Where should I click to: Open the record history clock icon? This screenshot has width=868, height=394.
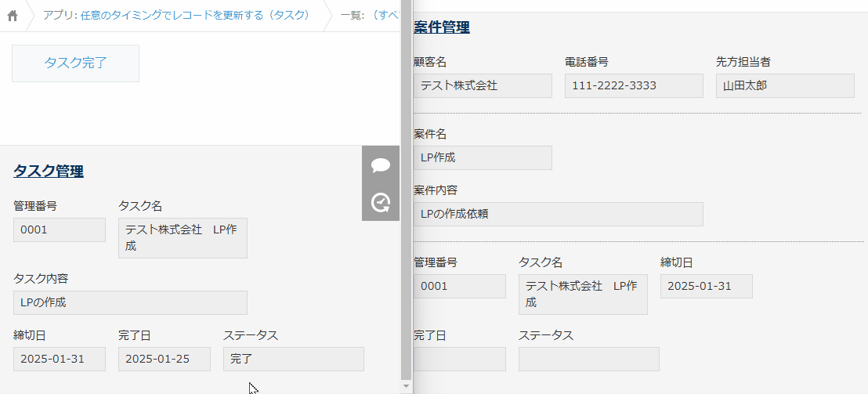click(x=381, y=203)
